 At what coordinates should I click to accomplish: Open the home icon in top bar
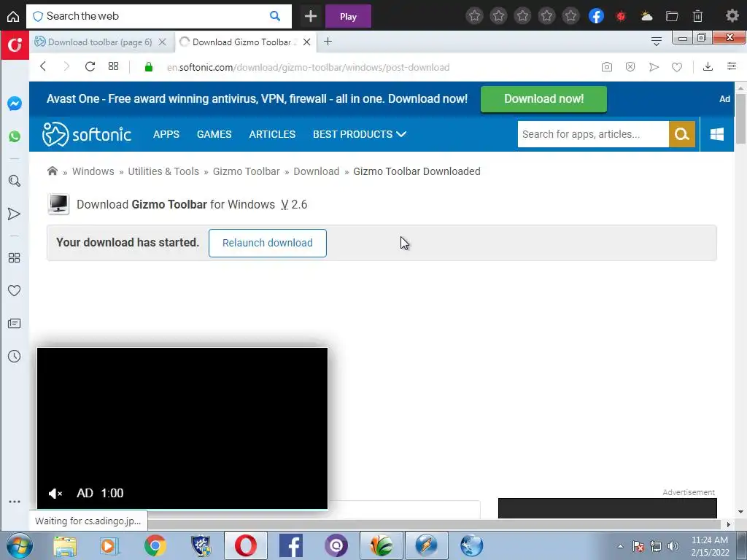(13, 16)
